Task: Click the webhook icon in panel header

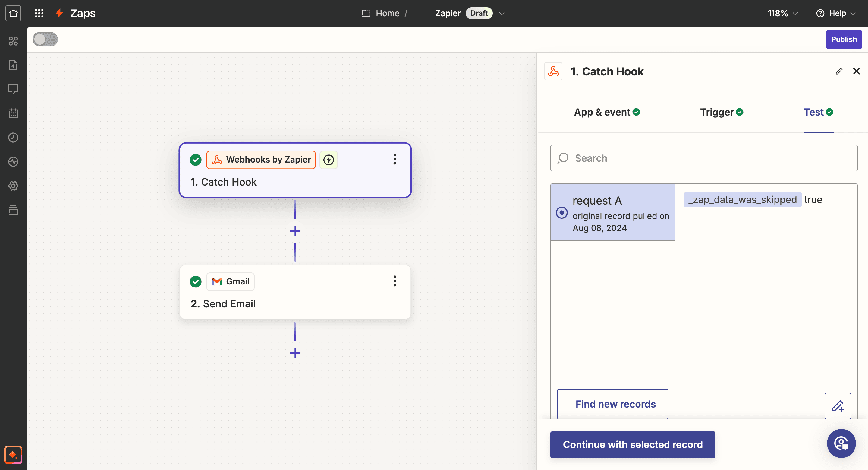Action: [553, 71]
